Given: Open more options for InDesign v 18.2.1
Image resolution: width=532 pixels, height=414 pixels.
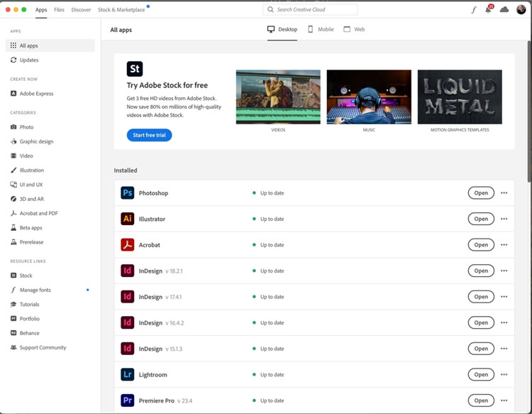Looking at the screenshot, I should point(504,271).
